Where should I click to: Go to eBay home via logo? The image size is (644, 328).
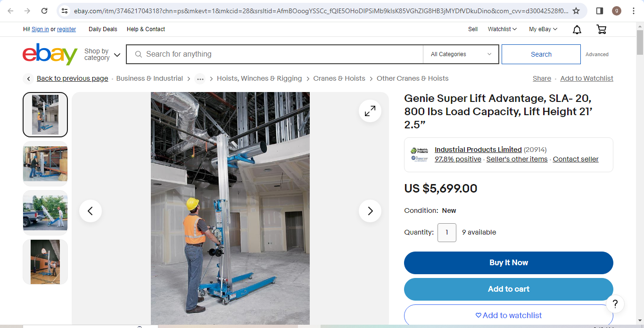pyautogui.click(x=50, y=54)
